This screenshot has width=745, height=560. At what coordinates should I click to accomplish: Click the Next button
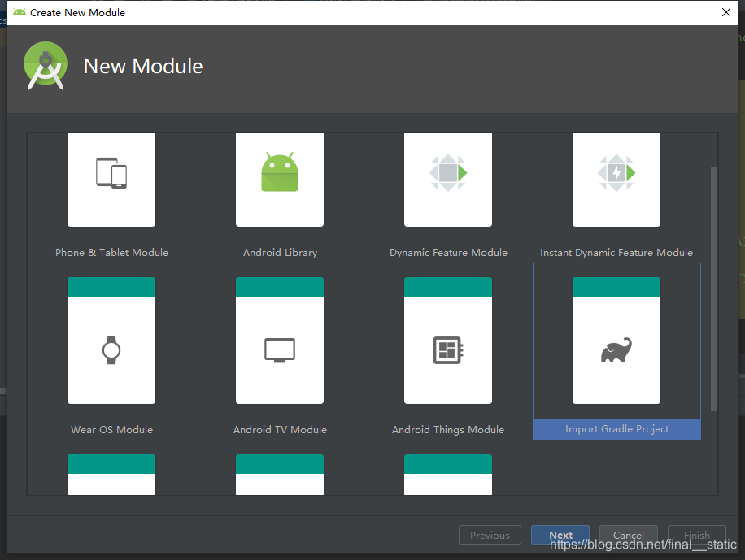click(x=560, y=535)
